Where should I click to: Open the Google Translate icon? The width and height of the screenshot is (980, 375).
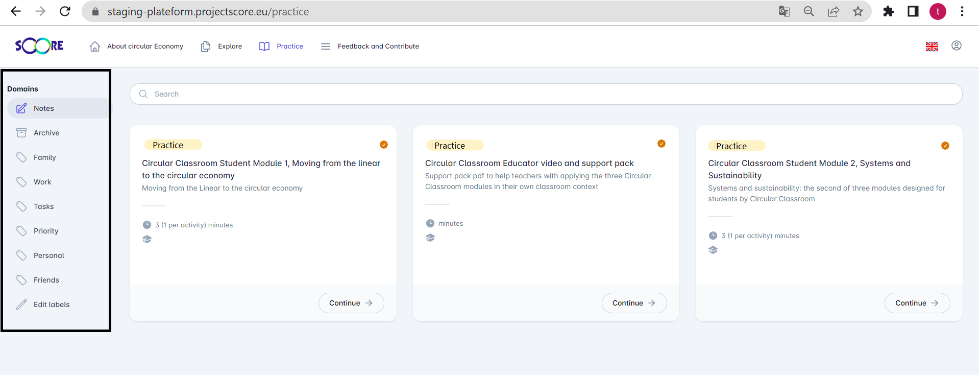click(784, 11)
